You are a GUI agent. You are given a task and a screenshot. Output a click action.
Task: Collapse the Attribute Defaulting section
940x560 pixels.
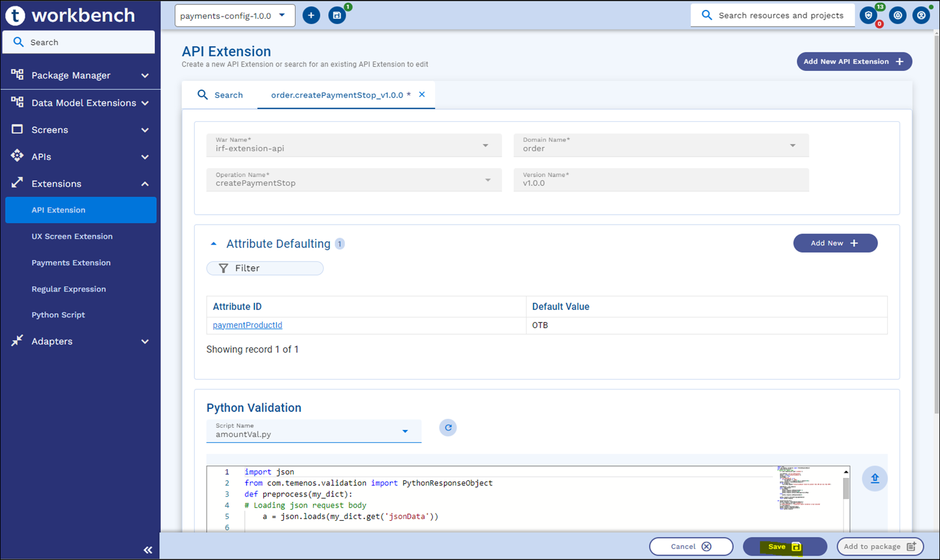(x=214, y=244)
